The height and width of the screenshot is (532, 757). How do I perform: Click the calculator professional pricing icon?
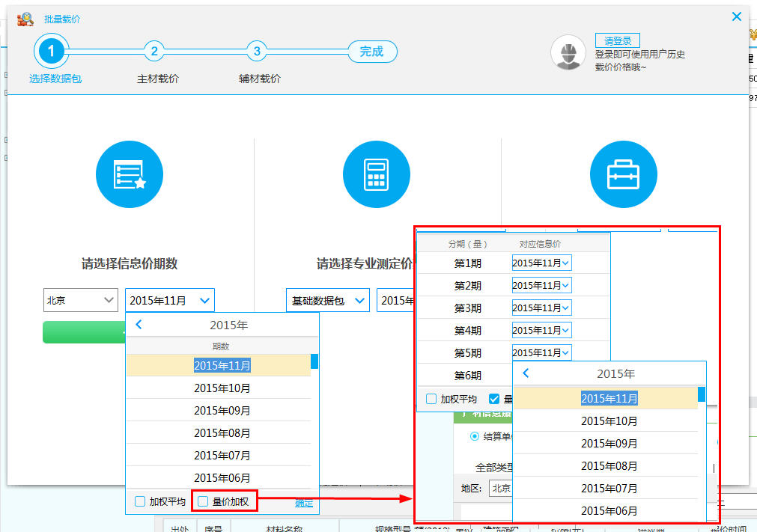tap(376, 174)
